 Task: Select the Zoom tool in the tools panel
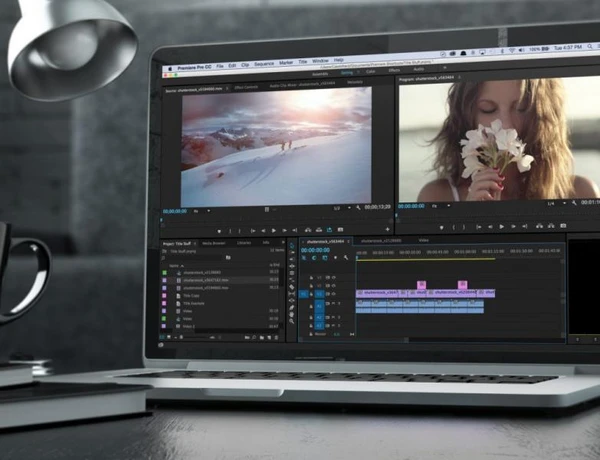click(x=292, y=321)
